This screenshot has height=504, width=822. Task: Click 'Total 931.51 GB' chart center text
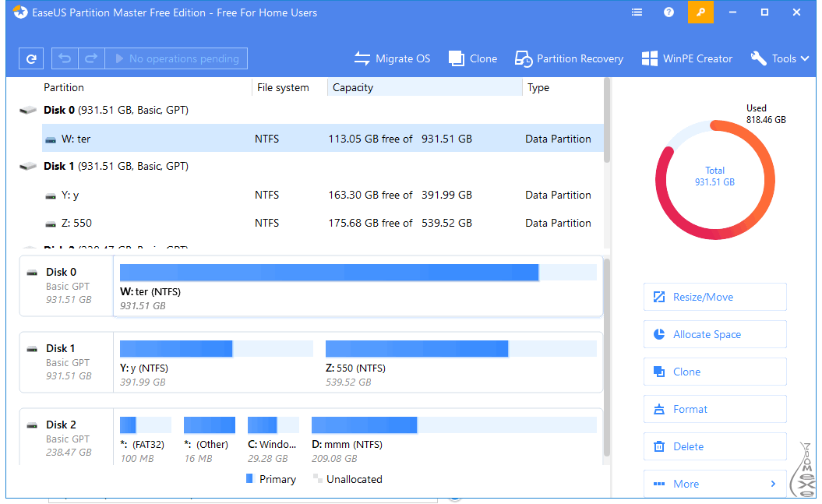(x=715, y=176)
